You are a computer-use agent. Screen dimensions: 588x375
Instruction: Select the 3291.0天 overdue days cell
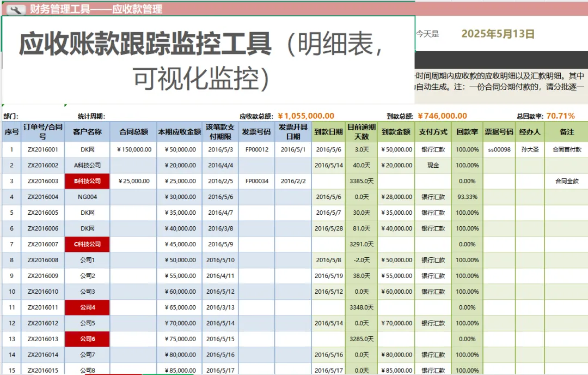(362, 244)
